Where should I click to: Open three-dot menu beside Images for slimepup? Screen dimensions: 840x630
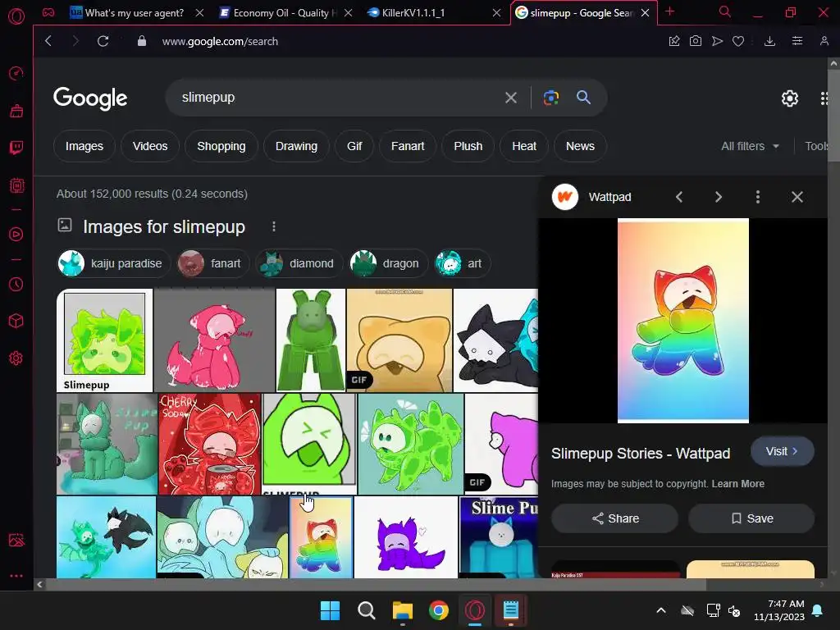pyautogui.click(x=274, y=226)
